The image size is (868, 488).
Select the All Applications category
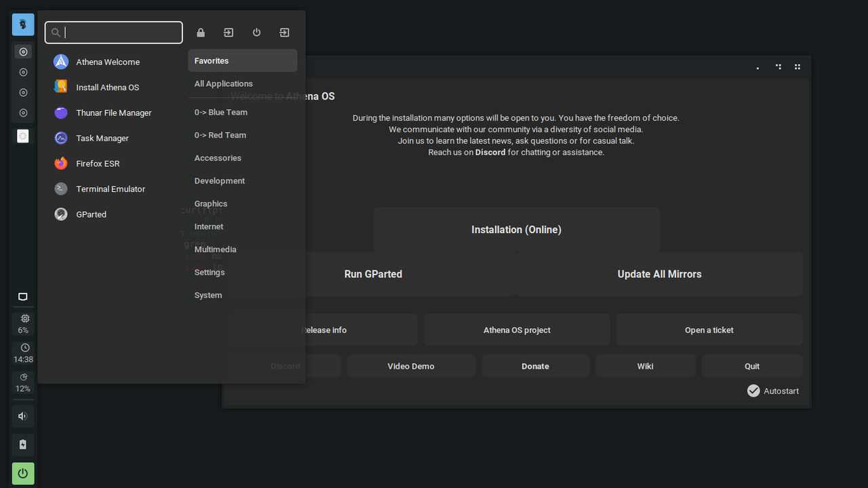(x=243, y=83)
